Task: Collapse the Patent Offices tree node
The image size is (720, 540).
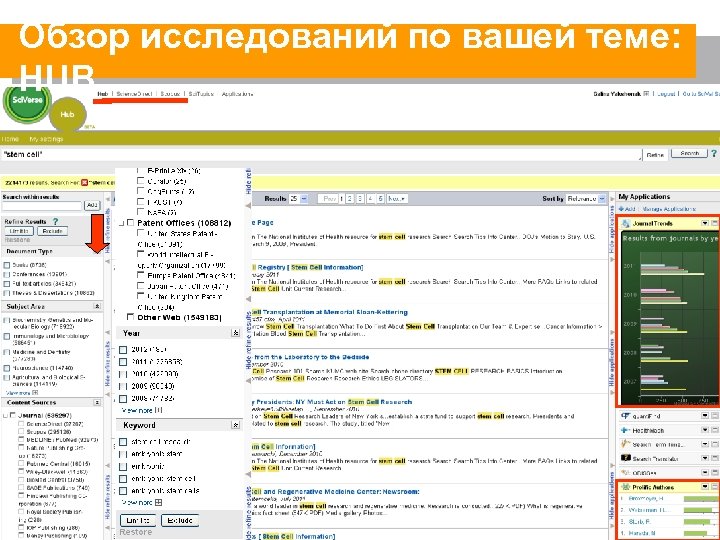Action: click(x=122, y=224)
